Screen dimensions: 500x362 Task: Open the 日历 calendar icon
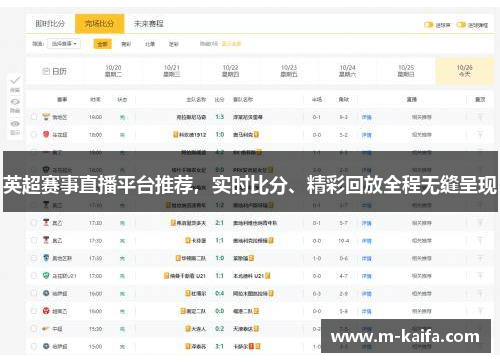click(46, 71)
